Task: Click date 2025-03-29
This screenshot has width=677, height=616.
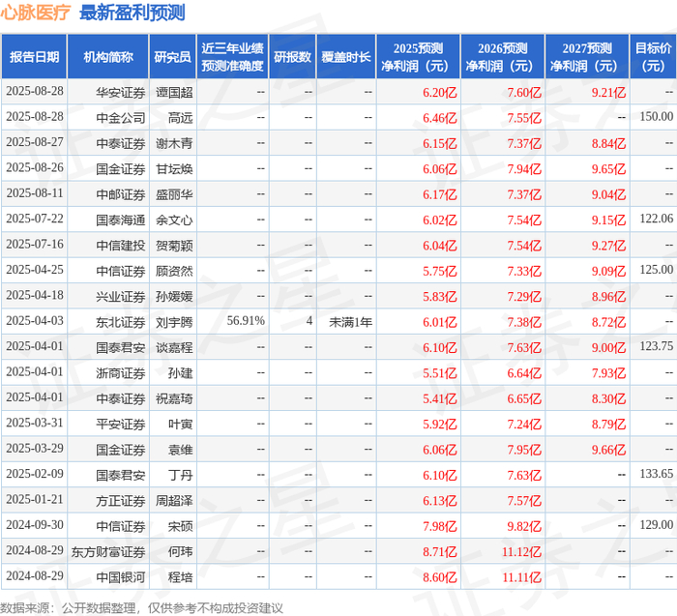Action: tap(35, 448)
